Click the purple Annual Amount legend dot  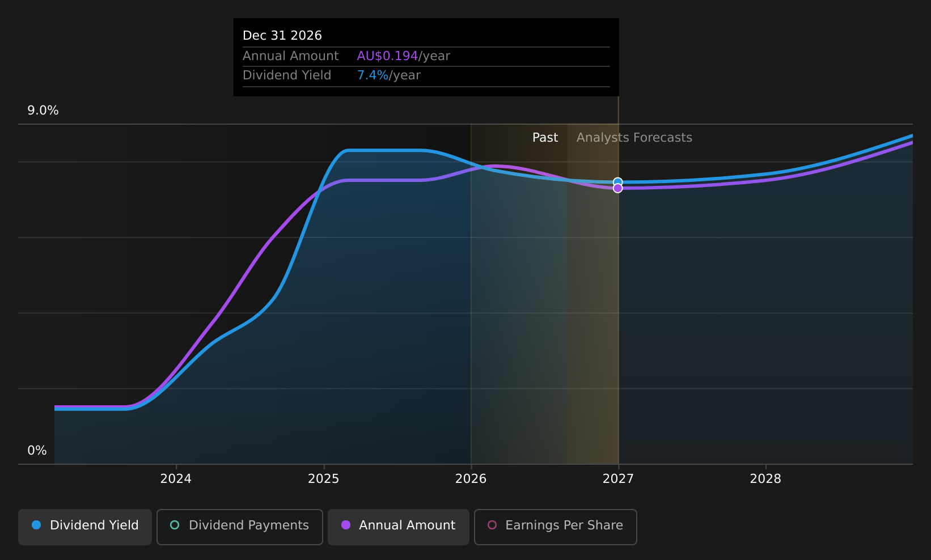[346, 525]
